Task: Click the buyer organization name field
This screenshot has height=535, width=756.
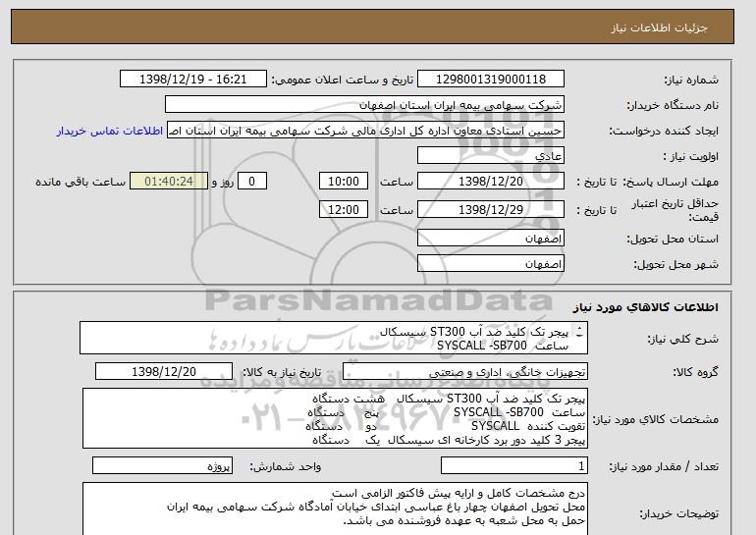Action: click(364, 105)
